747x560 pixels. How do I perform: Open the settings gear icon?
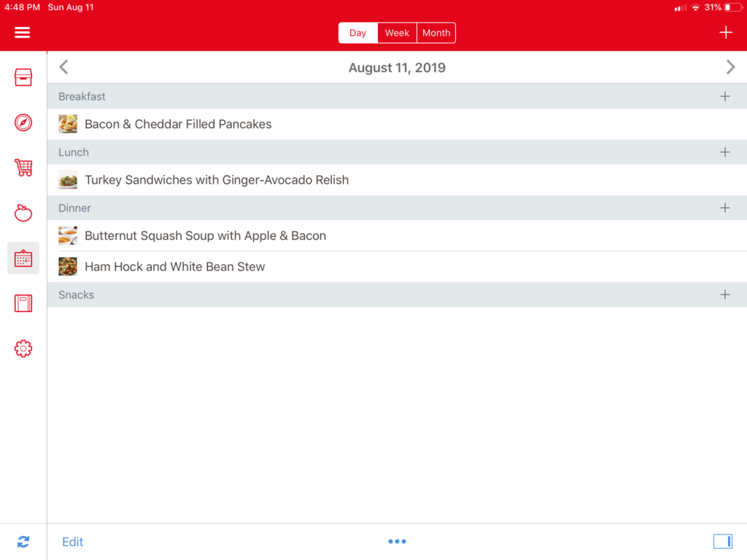(23, 349)
